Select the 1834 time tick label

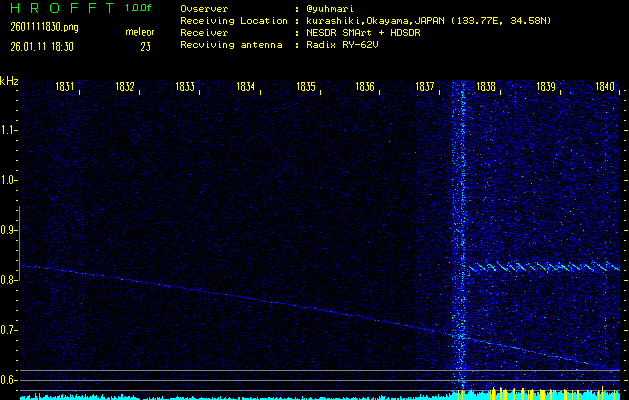tap(245, 88)
